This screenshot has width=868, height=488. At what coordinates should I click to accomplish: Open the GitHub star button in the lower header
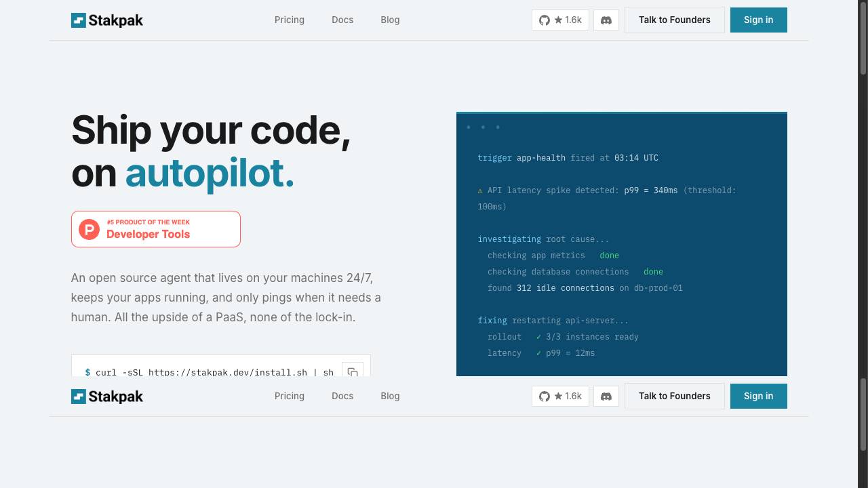point(560,396)
